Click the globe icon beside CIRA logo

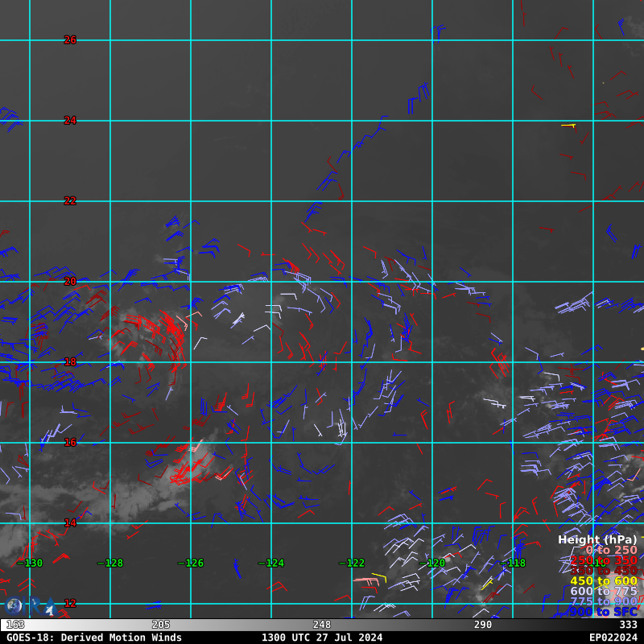(x=13, y=606)
